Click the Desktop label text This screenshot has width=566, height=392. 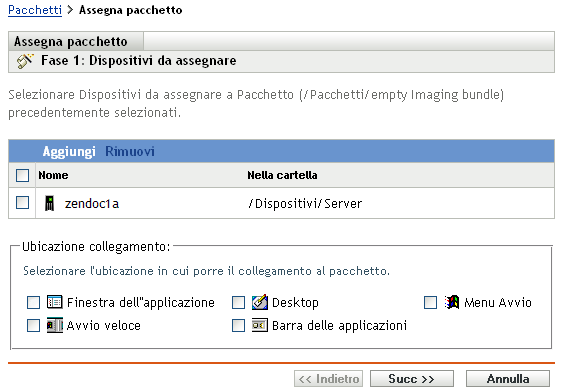295,303
